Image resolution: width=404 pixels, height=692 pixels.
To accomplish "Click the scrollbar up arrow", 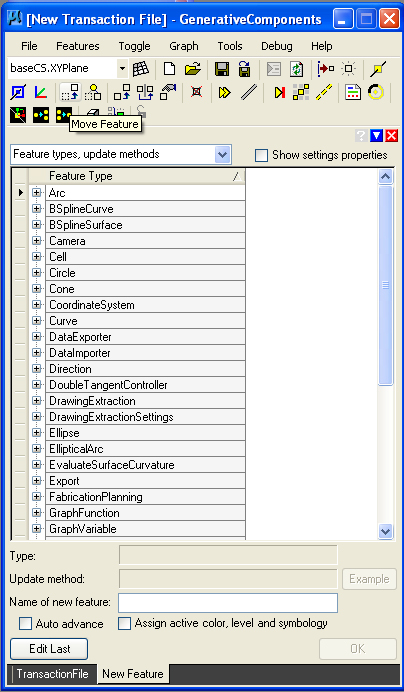I will click(385, 177).
